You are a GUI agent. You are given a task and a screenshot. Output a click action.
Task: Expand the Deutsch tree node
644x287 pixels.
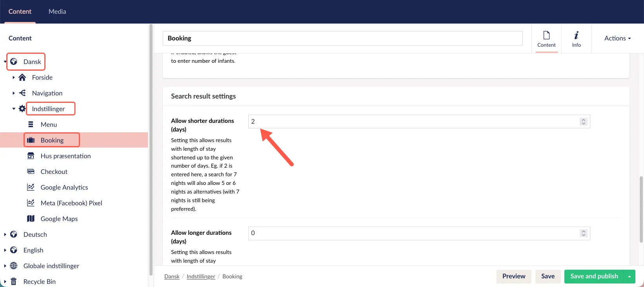(5, 234)
